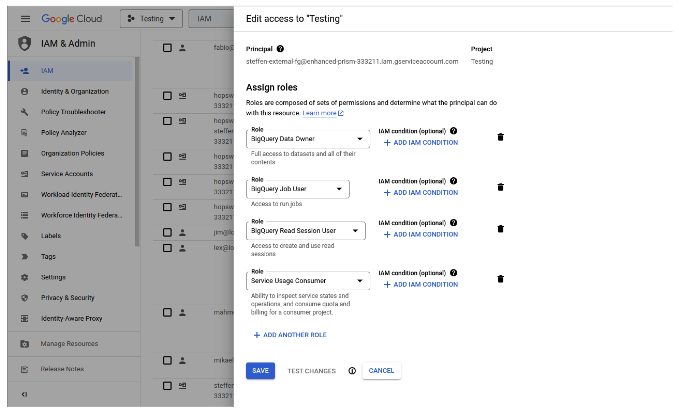This screenshot has height=417, width=679.
Task: Open the hamburger navigation menu
Action: click(25, 19)
